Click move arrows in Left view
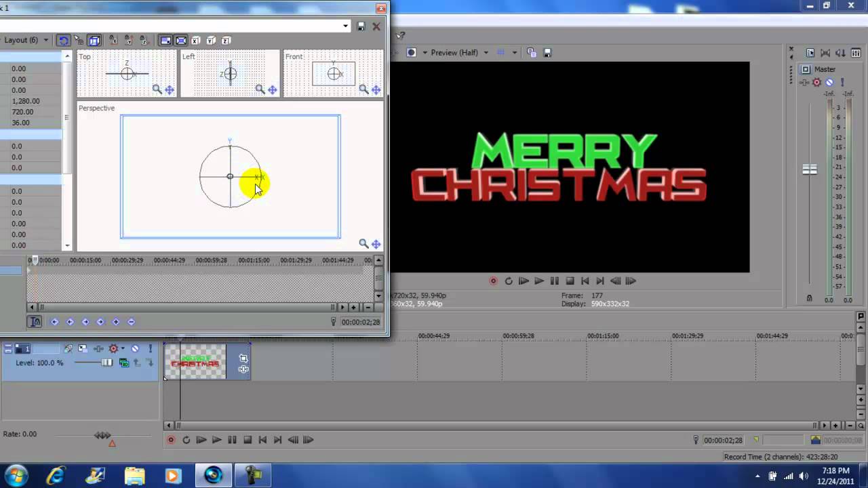The width and height of the screenshot is (868, 488). 272,89
